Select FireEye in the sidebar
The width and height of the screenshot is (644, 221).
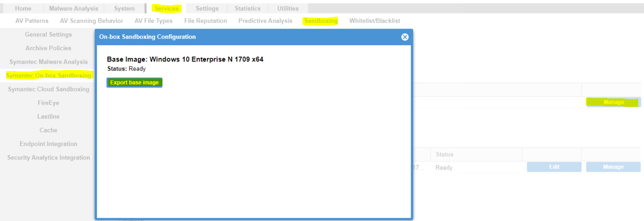tap(48, 103)
